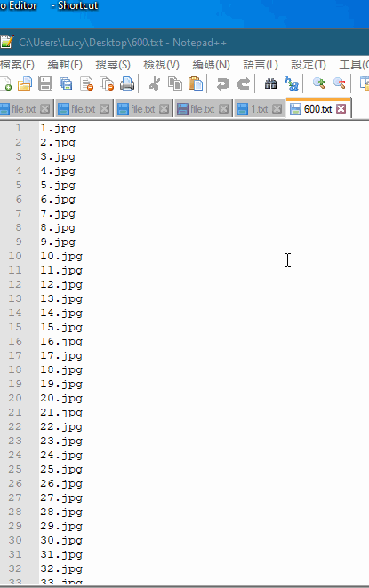Save the file with the floppy disk icon
This screenshot has width=369, height=588.
coord(45,83)
